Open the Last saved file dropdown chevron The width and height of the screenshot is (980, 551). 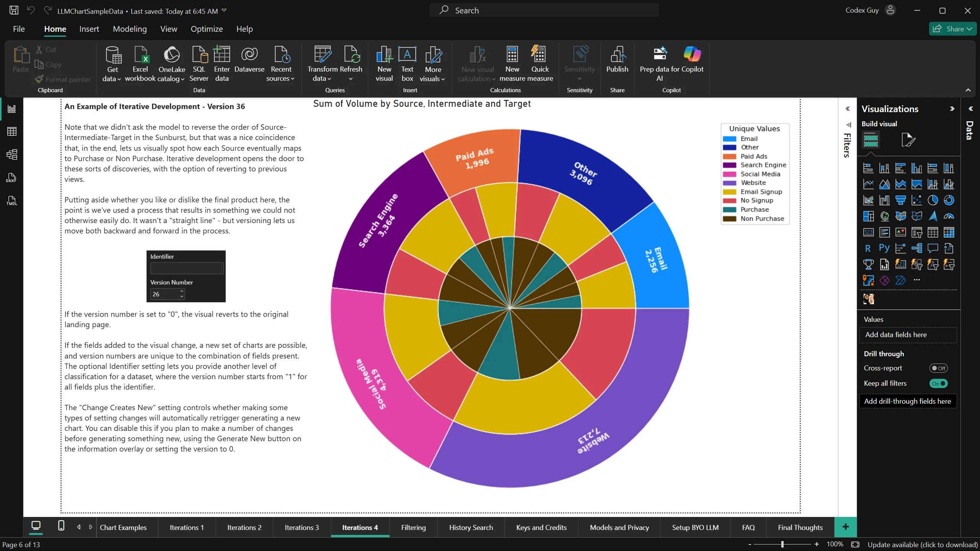[x=224, y=11]
